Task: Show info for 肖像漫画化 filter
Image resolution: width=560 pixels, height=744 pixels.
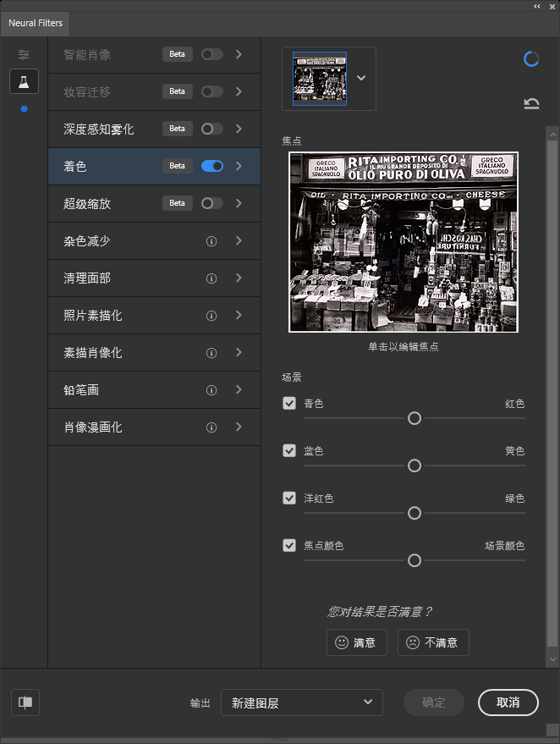Action: coord(211,427)
